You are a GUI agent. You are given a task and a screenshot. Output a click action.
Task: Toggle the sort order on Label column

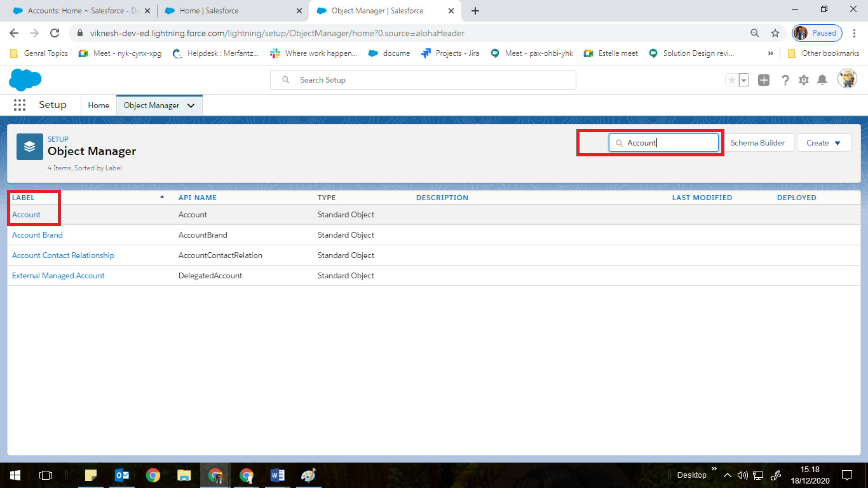(x=23, y=198)
